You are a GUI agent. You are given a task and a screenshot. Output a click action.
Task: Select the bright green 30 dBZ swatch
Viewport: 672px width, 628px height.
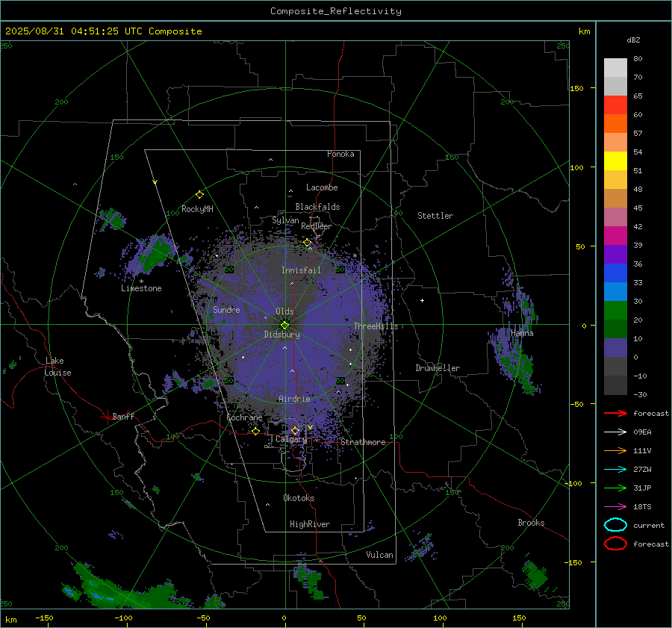pos(615,310)
